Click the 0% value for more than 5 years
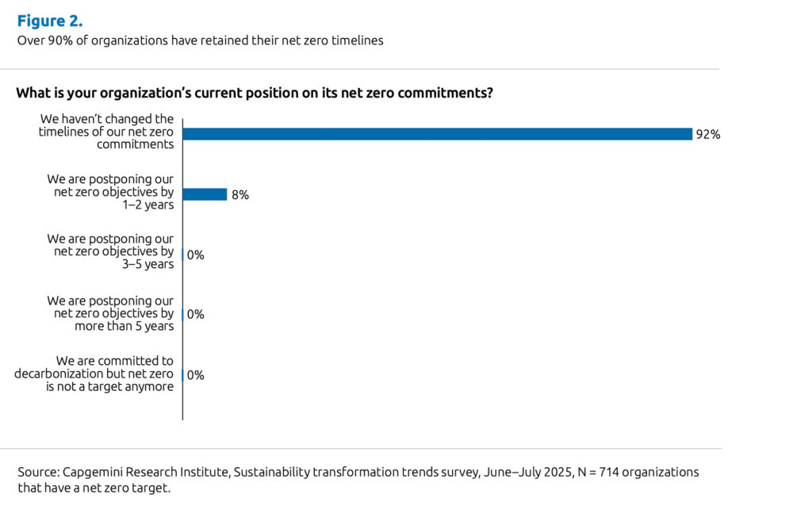The image size is (812, 506). [195, 315]
